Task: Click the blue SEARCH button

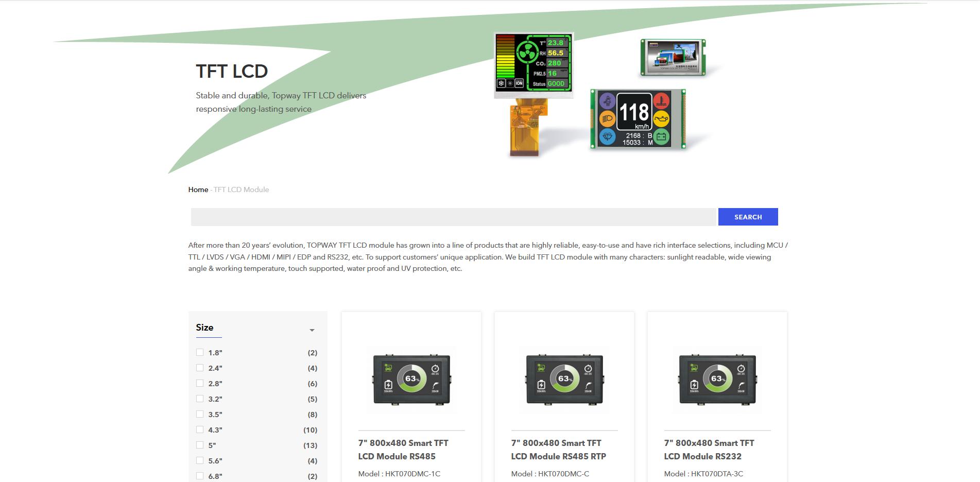Action: 748,217
